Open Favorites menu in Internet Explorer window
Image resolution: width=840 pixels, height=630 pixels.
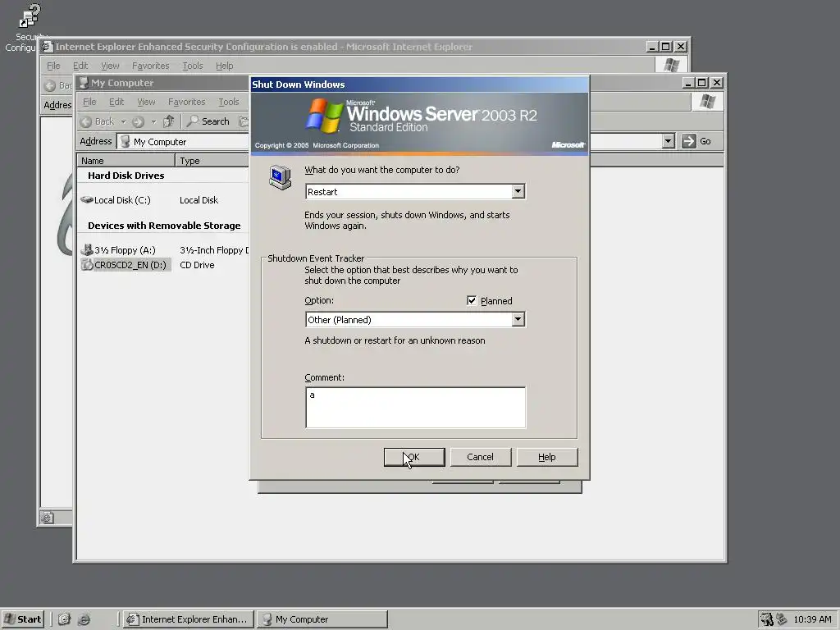point(151,66)
